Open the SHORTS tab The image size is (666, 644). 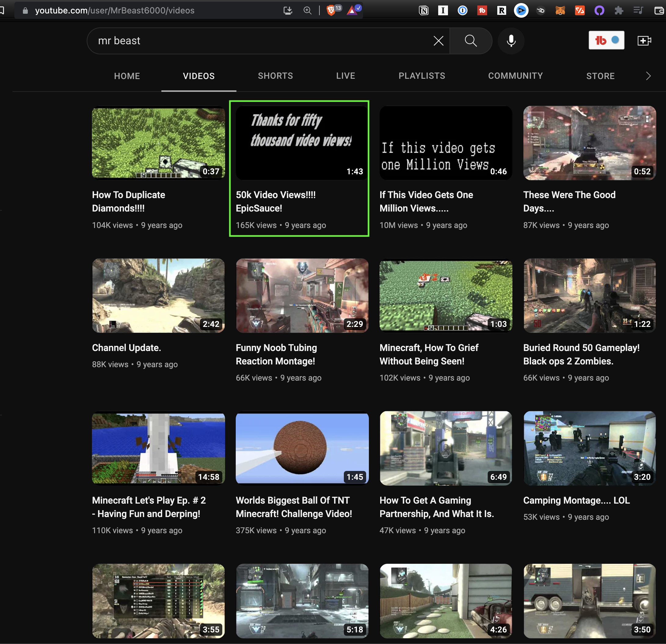click(275, 76)
